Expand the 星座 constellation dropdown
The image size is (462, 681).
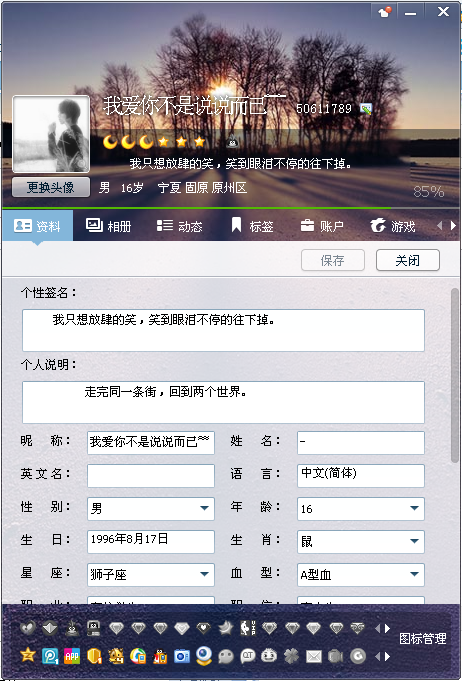[204, 574]
